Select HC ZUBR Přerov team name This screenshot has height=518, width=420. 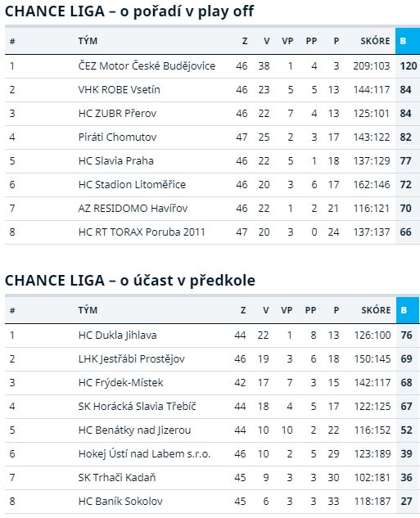[x=117, y=114]
